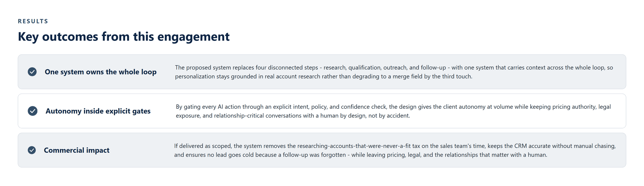The width and height of the screenshot is (644, 186).
Task: Click the checkmark icon beside 'Autonomy inside explicit gates'
Action: (33, 111)
